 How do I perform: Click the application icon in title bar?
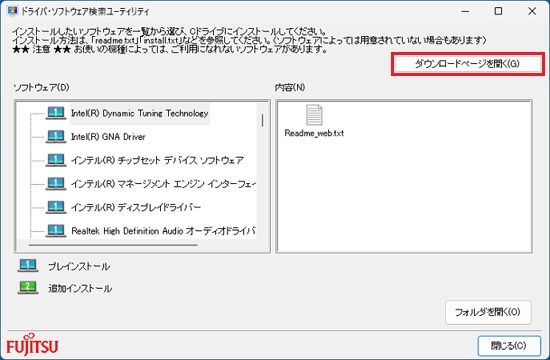(12, 11)
